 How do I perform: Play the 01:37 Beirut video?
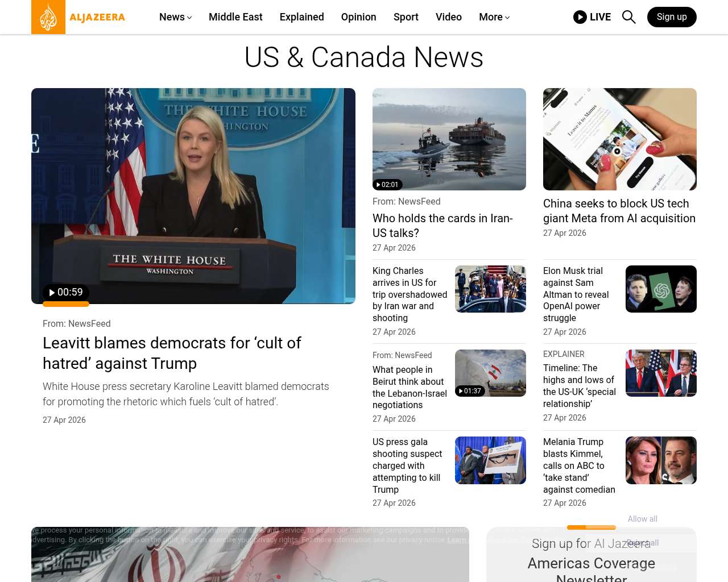470,391
